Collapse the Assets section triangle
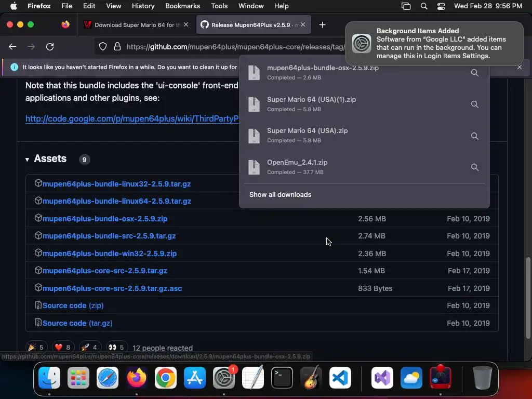532x399 pixels. (x=27, y=159)
